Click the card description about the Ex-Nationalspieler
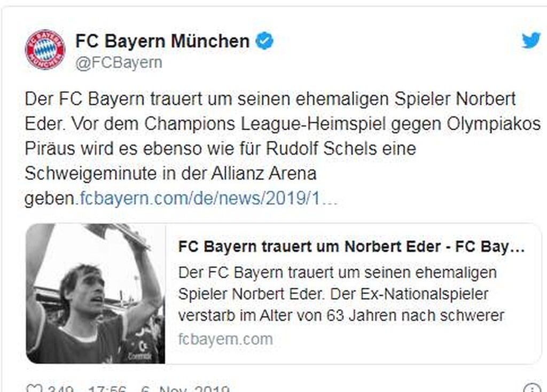547x392 pixels. coord(341,294)
